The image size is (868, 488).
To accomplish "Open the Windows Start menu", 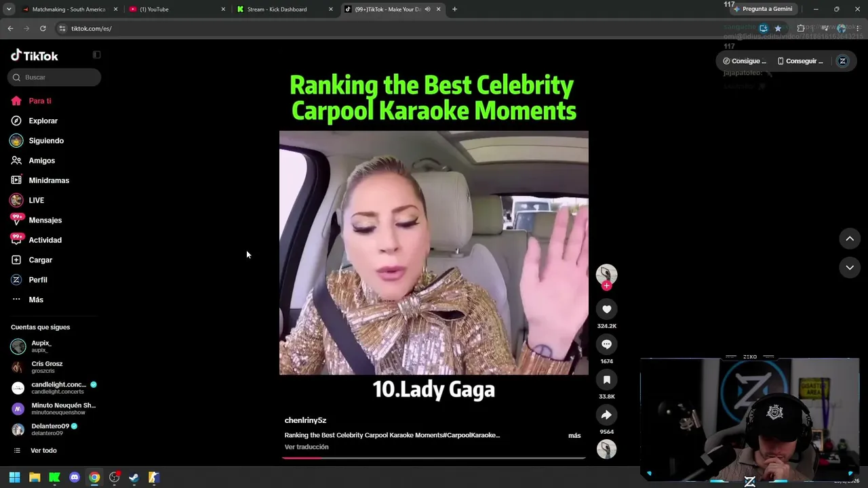I will pyautogui.click(x=14, y=477).
